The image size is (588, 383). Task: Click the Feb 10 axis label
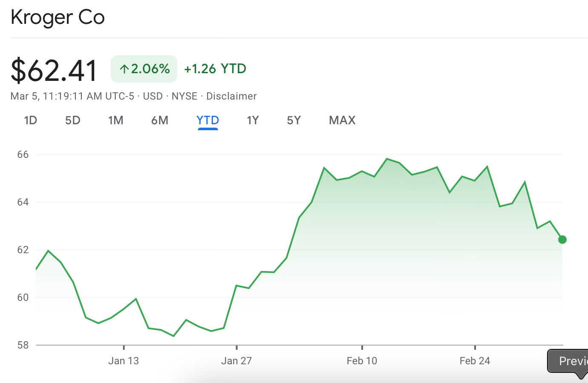(x=362, y=361)
